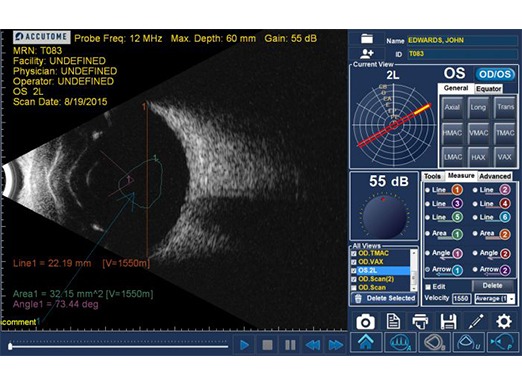Viewport: 522px width, 384px height.
Task: Switch to the Advanced tab
Action: click(495, 176)
